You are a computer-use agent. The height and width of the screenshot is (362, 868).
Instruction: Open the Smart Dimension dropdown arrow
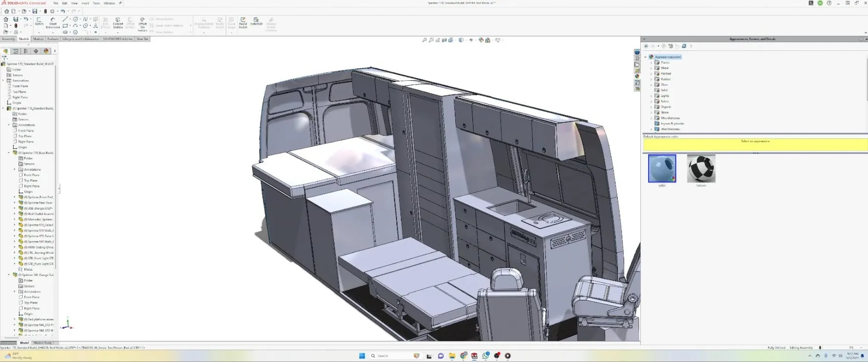(x=53, y=32)
